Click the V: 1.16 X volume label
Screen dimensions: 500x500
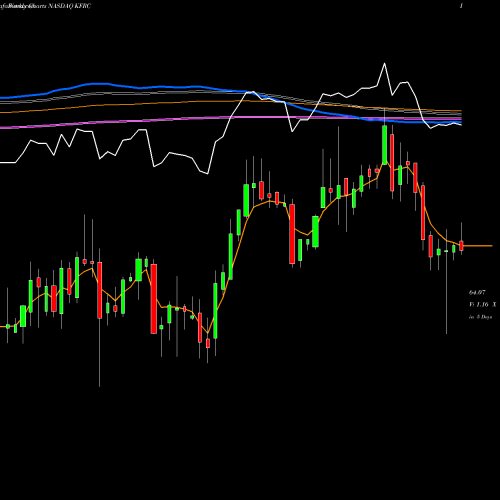(482, 305)
